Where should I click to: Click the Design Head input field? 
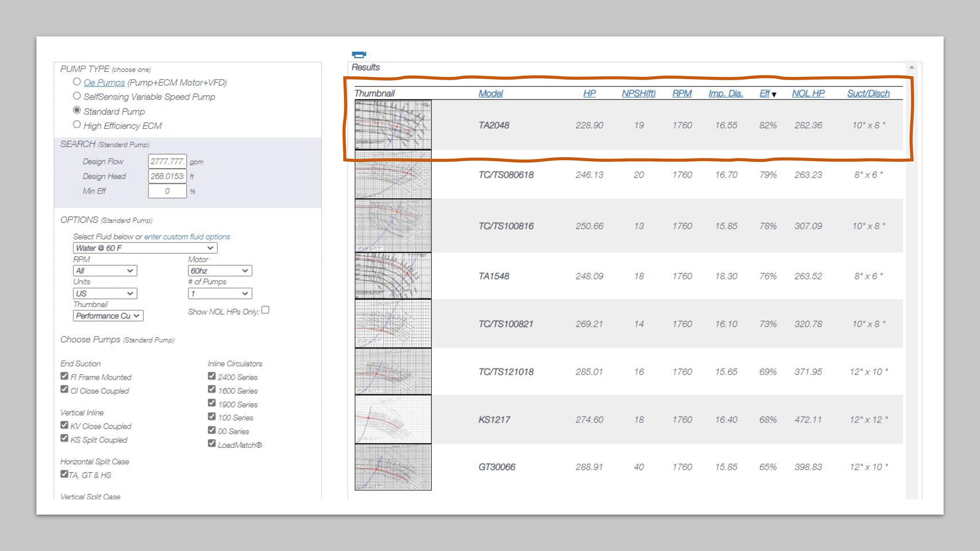(x=167, y=176)
